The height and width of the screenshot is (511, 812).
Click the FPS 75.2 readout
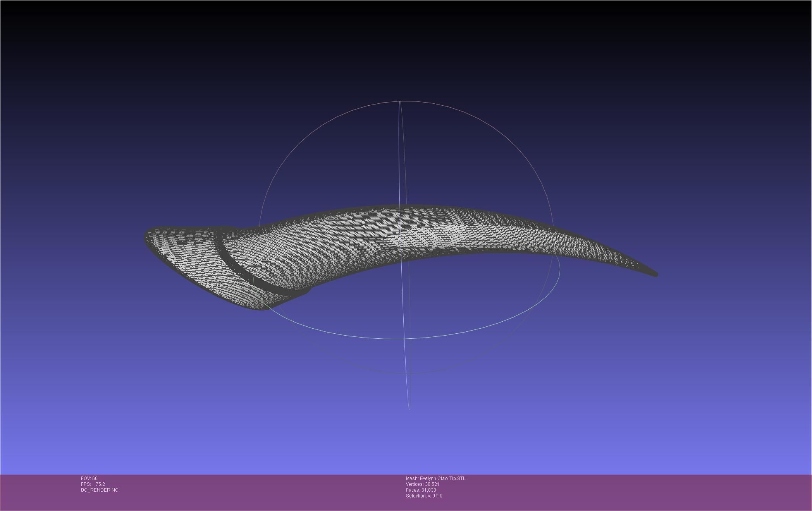click(93, 484)
